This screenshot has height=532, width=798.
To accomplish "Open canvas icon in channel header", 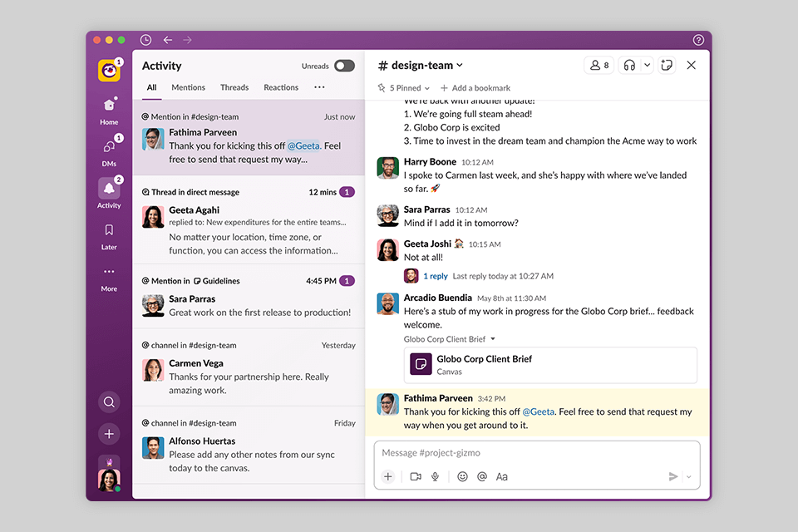I will click(666, 65).
